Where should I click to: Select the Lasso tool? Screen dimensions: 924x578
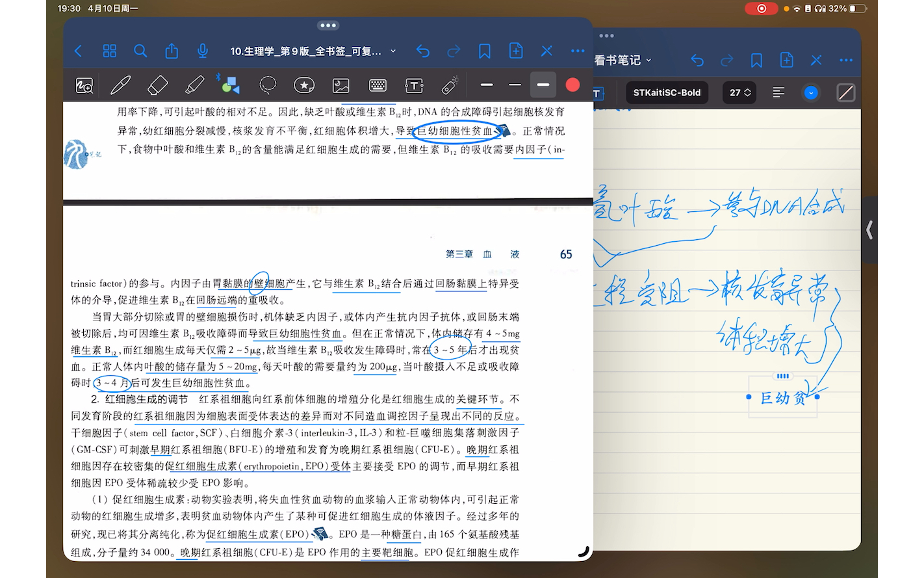click(268, 85)
